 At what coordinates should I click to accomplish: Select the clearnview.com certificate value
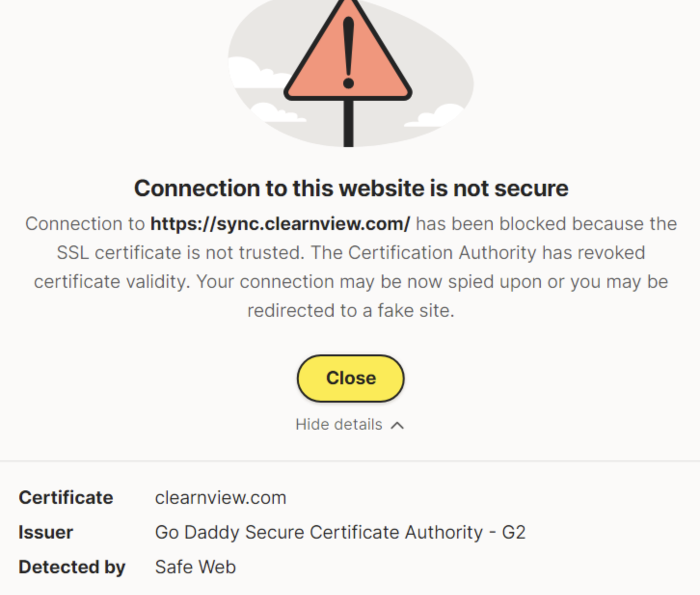click(220, 497)
